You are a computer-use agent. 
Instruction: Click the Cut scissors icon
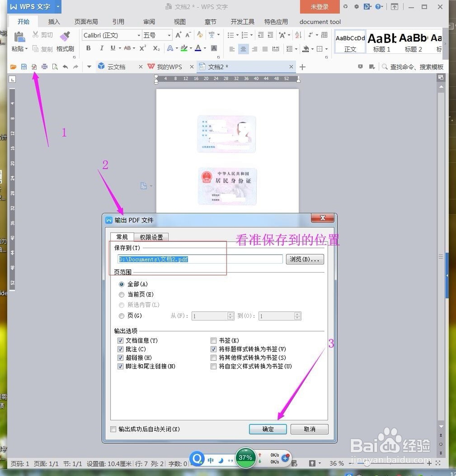click(36, 35)
